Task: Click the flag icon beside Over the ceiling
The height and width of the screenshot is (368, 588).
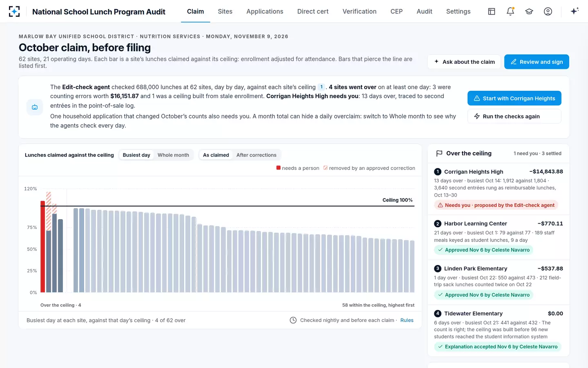Action: (x=439, y=153)
